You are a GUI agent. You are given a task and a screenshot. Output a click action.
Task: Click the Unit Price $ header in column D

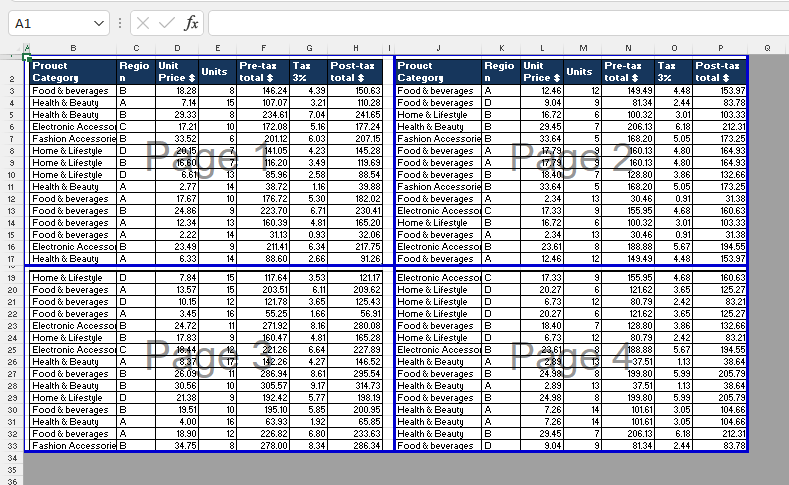pyautogui.click(x=177, y=72)
